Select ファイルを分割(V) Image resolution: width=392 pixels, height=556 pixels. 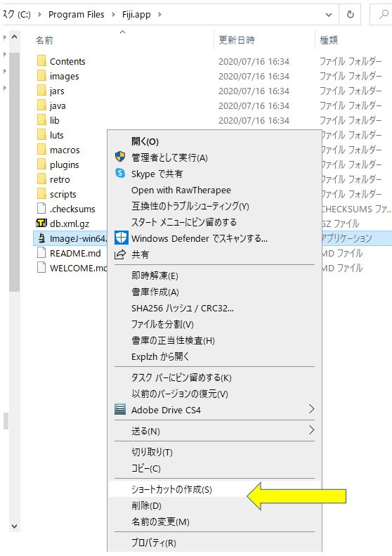click(x=163, y=324)
